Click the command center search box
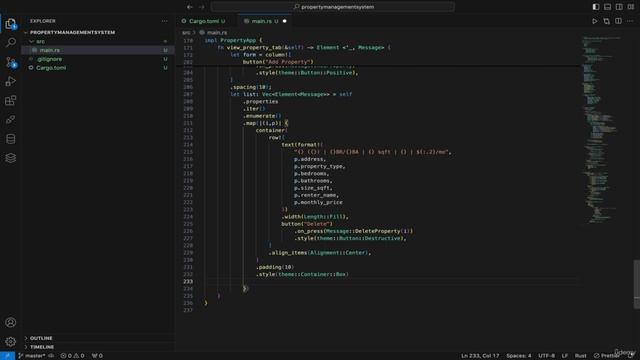Screen dimensions: 640x360 (333, 7)
